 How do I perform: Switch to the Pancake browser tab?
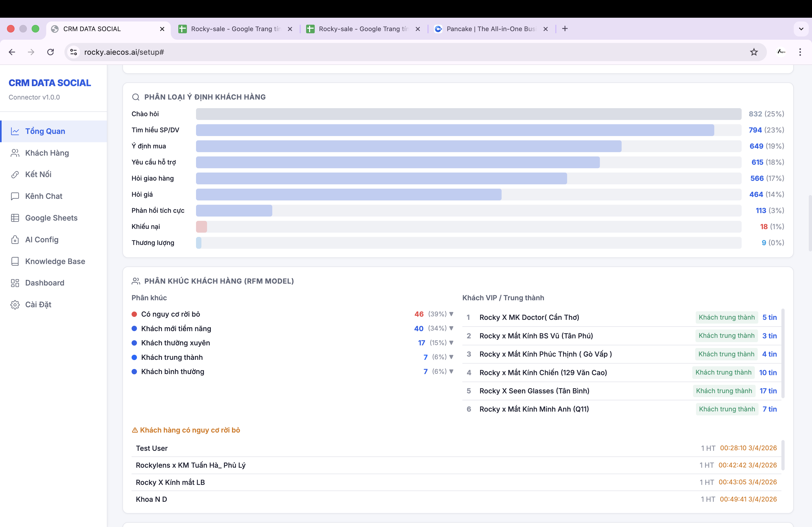[x=491, y=29]
